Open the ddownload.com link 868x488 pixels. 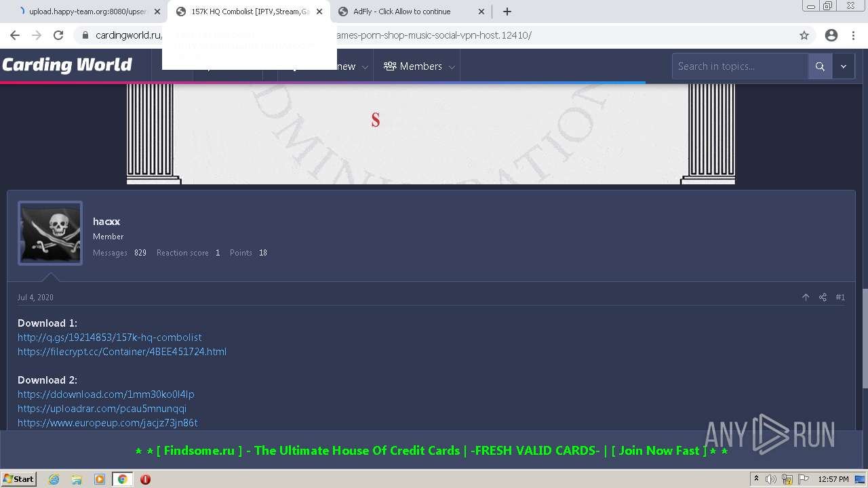[106, 394]
